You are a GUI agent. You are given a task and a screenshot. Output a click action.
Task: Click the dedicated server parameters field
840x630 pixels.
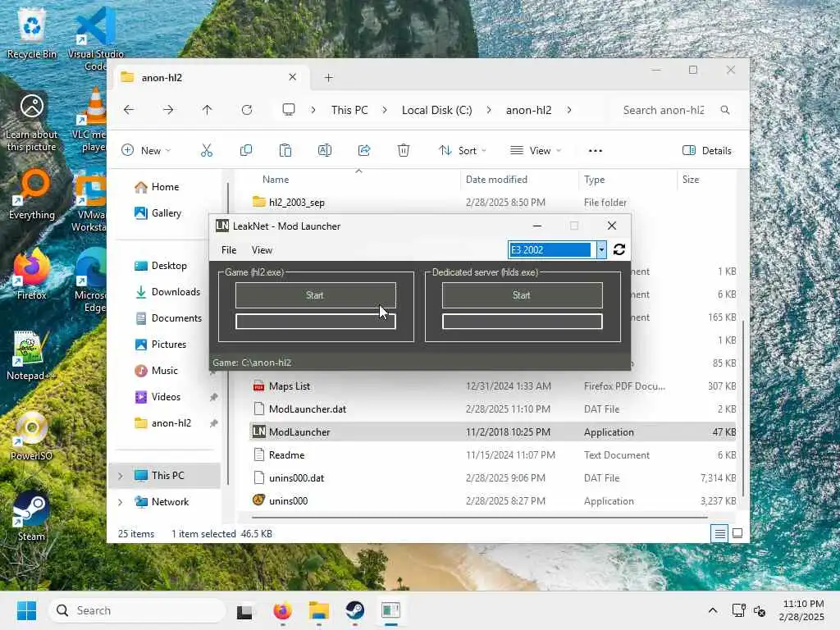pyautogui.click(x=522, y=322)
